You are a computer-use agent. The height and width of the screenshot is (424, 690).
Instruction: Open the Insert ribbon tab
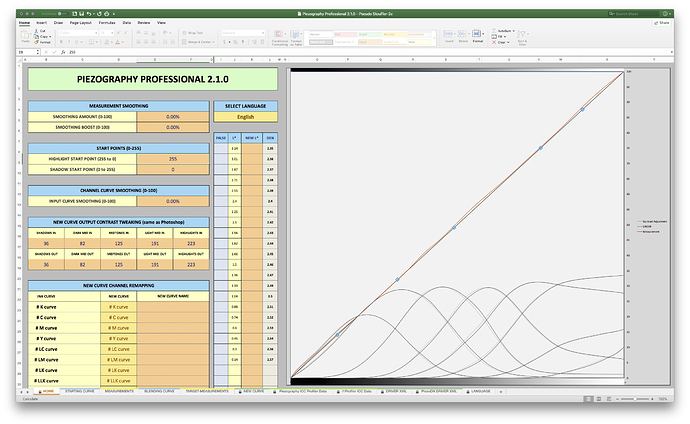41,22
